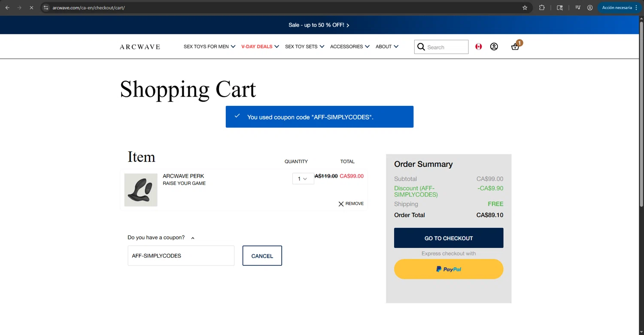
Task: Click the 'You used coupon code' message
Action: pyautogui.click(x=319, y=117)
